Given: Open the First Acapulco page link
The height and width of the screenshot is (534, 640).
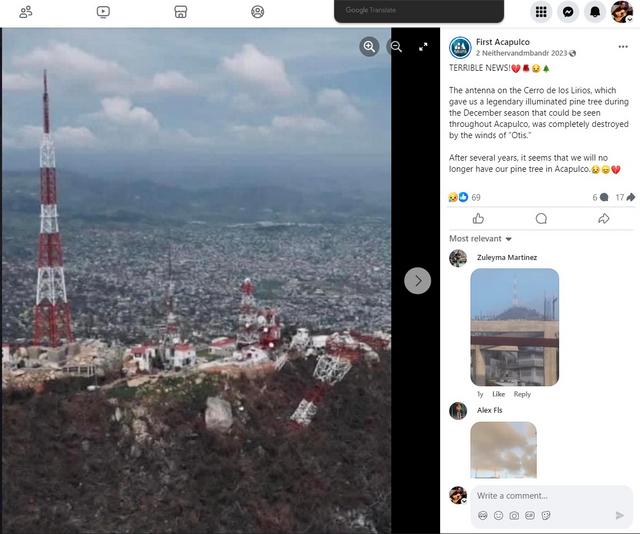Looking at the screenshot, I should pos(502,41).
